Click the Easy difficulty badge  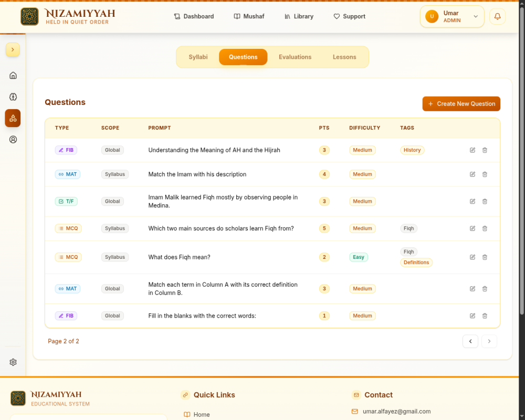(x=358, y=257)
